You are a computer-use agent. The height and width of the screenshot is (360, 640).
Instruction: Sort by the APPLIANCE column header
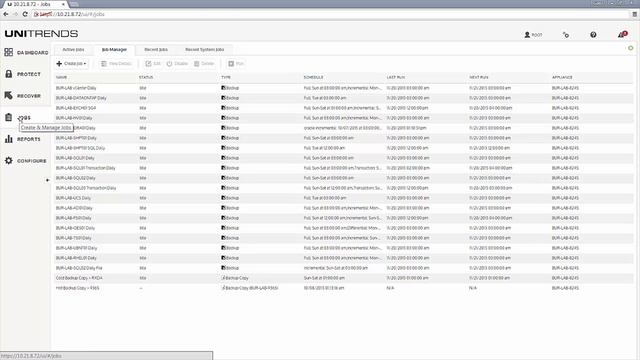[562, 77]
